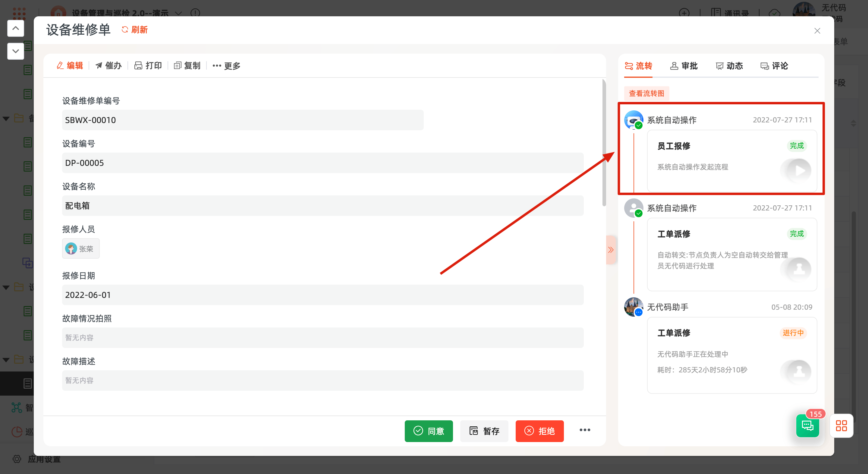Click the 催办 paper-plane icon

click(99, 66)
